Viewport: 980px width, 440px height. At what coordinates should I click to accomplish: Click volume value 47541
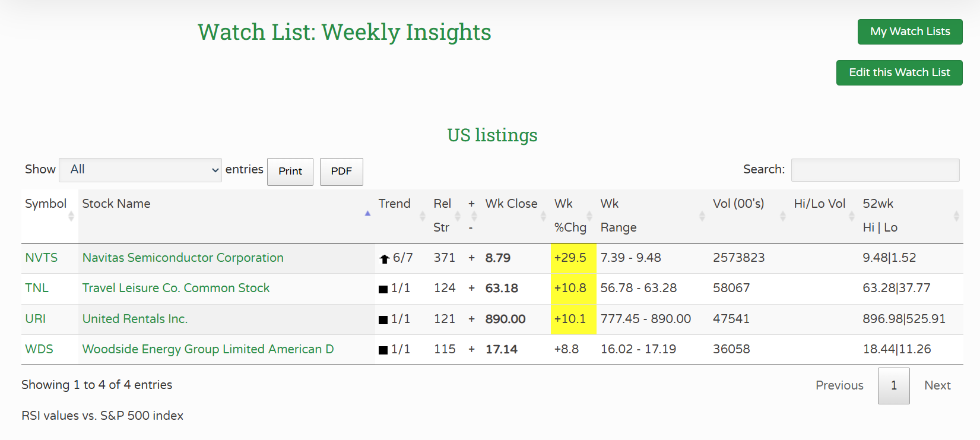(x=731, y=319)
